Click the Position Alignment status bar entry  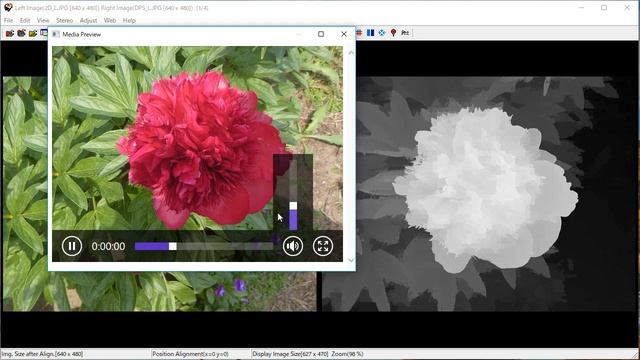(190, 354)
